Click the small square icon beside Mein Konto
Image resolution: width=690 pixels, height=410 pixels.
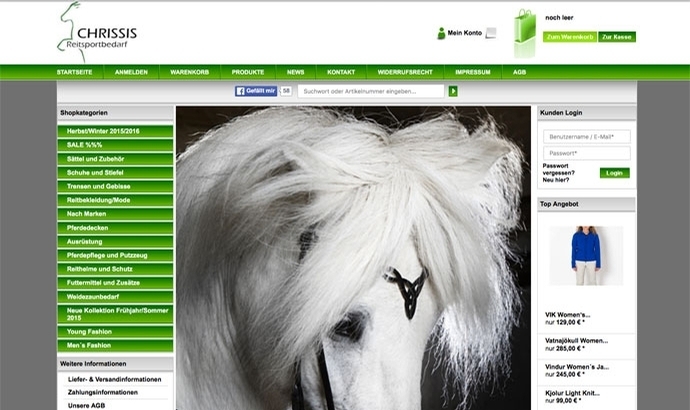coord(491,33)
